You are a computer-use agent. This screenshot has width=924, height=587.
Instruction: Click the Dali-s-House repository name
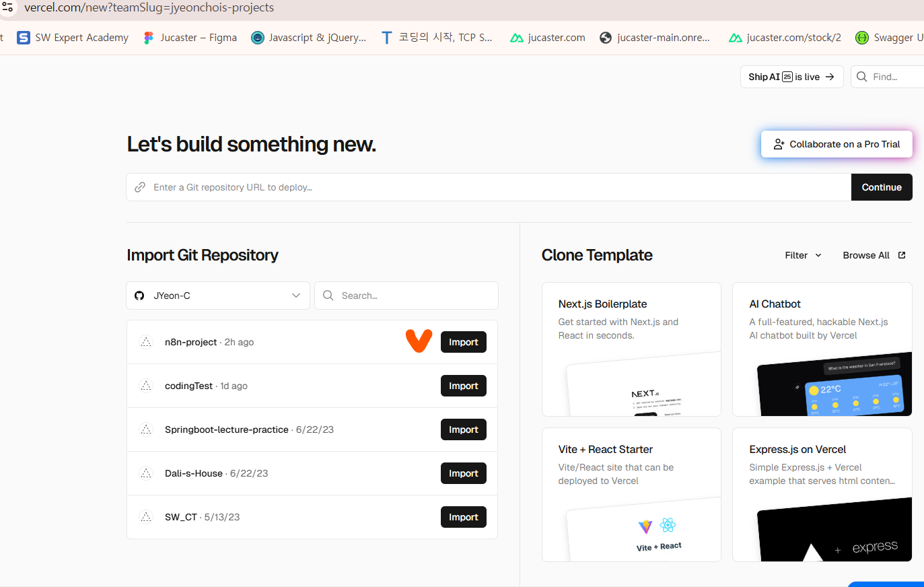point(193,473)
